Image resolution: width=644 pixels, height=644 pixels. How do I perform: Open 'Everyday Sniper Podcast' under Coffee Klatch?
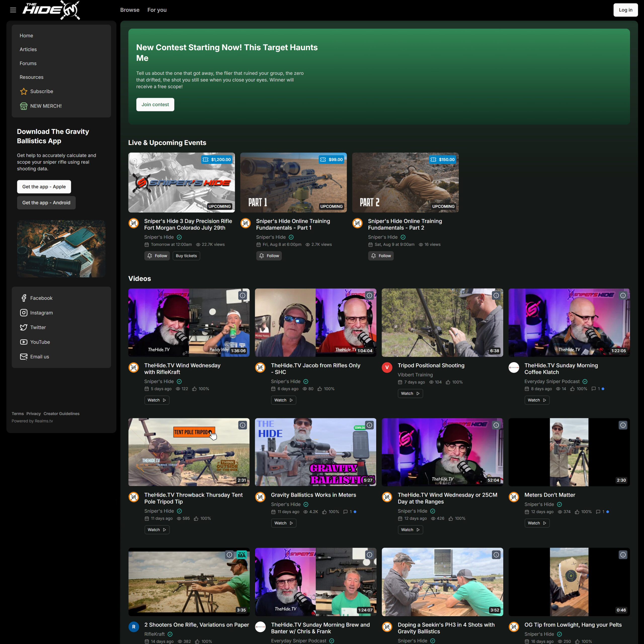point(552,381)
